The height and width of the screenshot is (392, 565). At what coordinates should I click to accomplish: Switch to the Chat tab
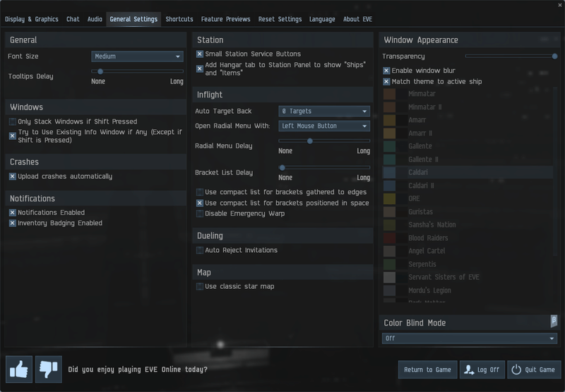[73, 19]
